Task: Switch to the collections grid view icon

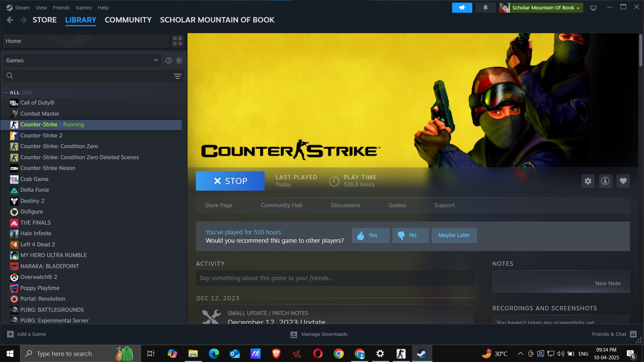Action: (x=177, y=41)
